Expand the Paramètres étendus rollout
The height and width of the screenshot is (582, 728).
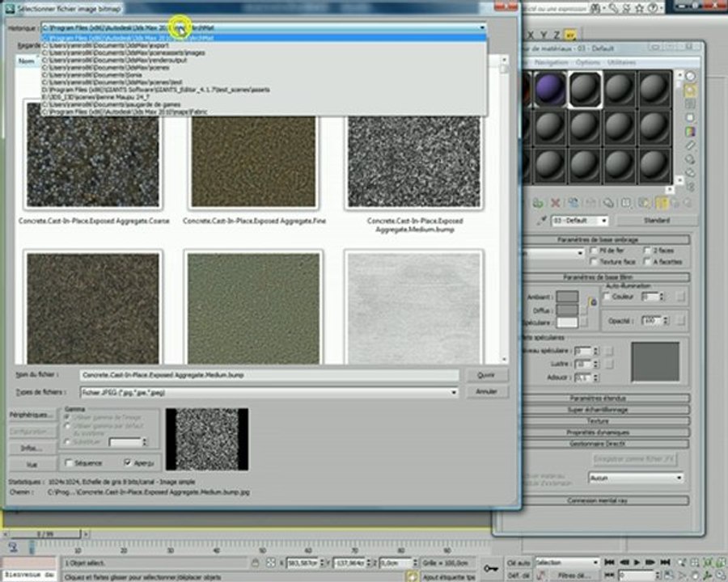click(598, 399)
